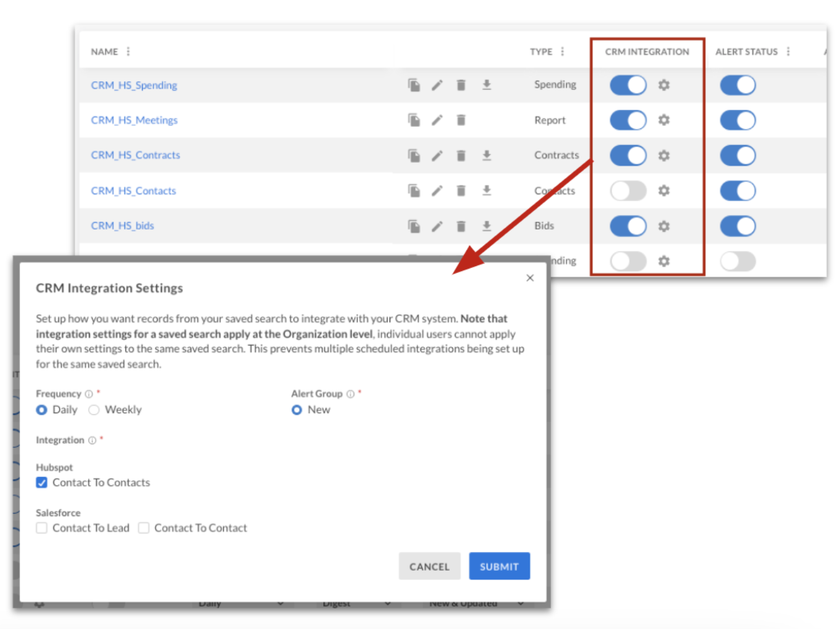Expand the Digest dropdown
This screenshot has height=629, width=840.
355,602
